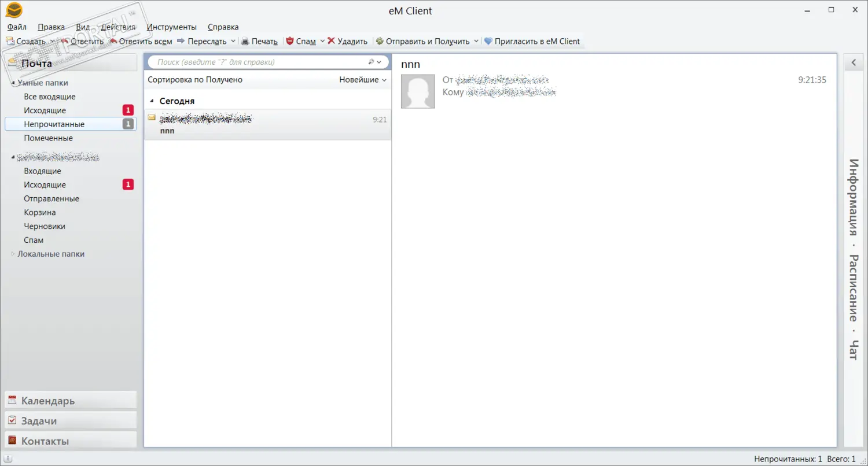Collapse the Today (Сегодня) message group
The width and height of the screenshot is (868, 466).
(x=152, y=101)
